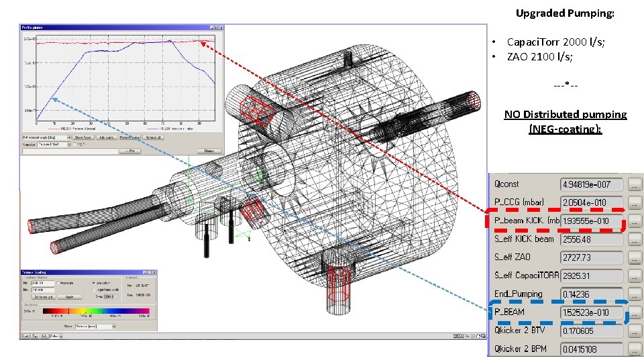Click the ... button beside P_beam KICK.
The image size is (644, 362).
pos(634,221)
